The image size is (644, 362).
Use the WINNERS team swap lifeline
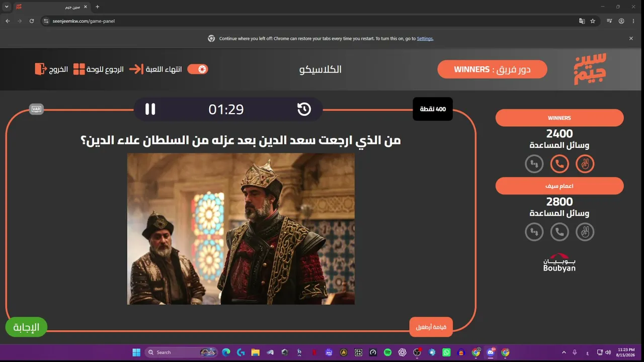(x=534, y=164)
